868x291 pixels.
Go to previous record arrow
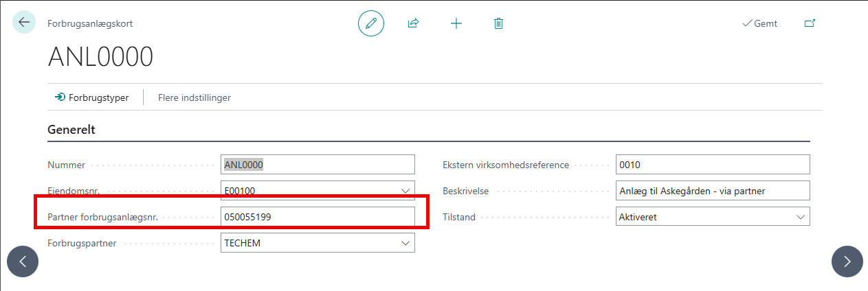coord(23,261)
